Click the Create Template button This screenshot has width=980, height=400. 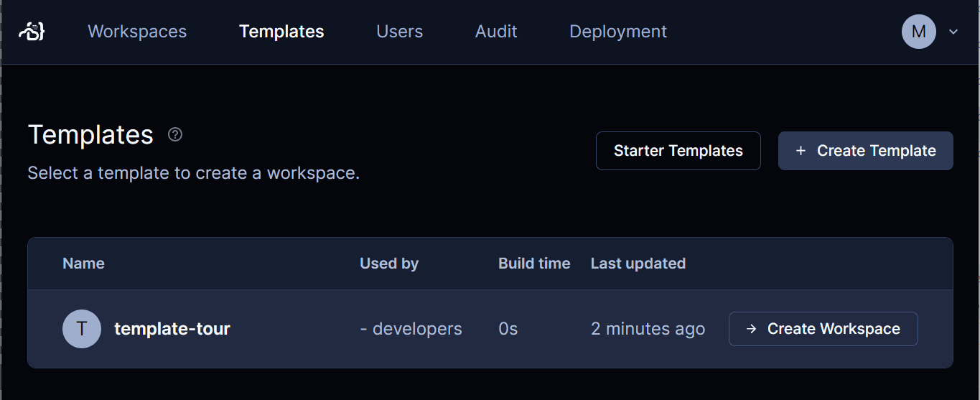(866, 151)
